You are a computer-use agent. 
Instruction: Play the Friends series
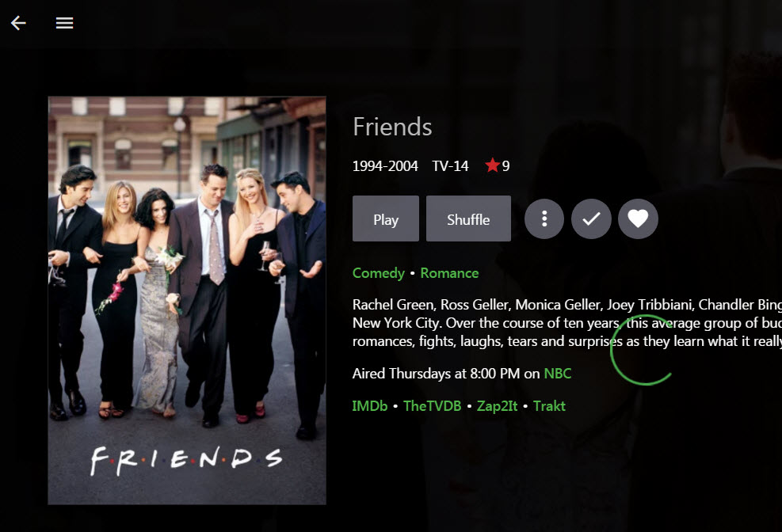tap(386, 218)
